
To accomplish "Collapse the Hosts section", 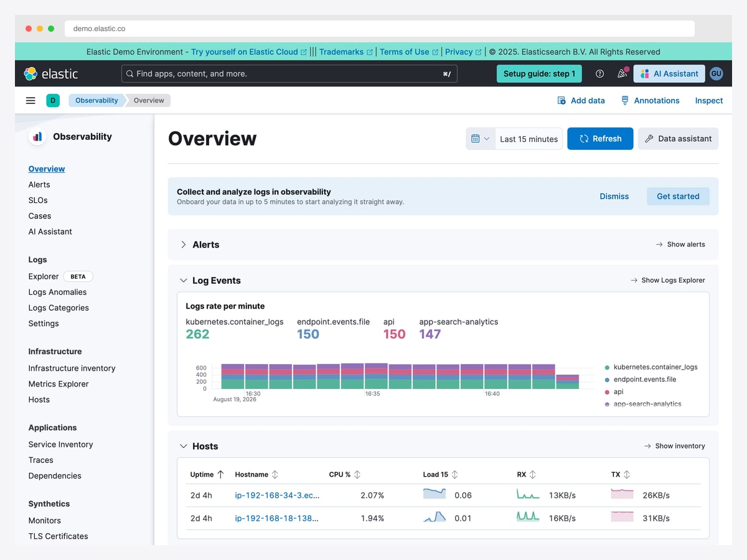I will click(184, 446).
